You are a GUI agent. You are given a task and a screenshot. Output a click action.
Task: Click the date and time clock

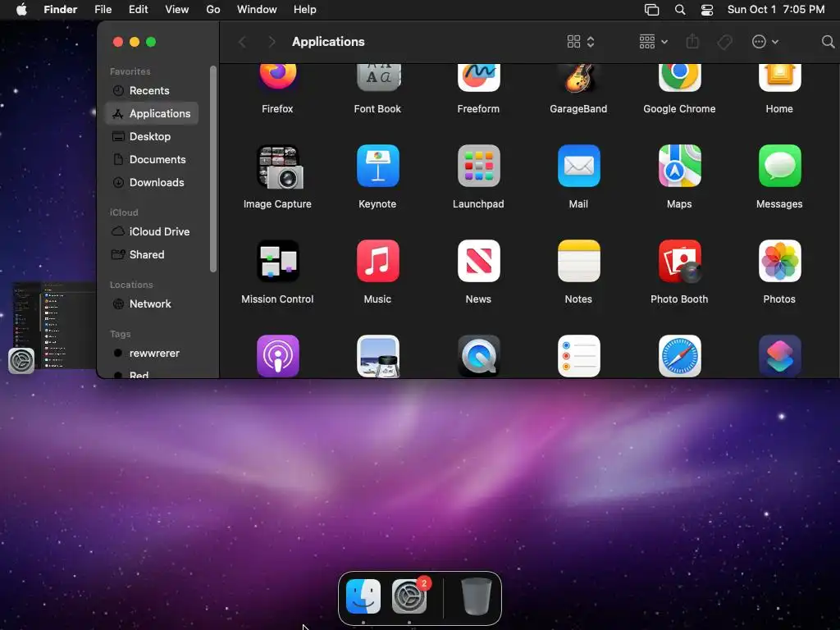click(776, 10)
